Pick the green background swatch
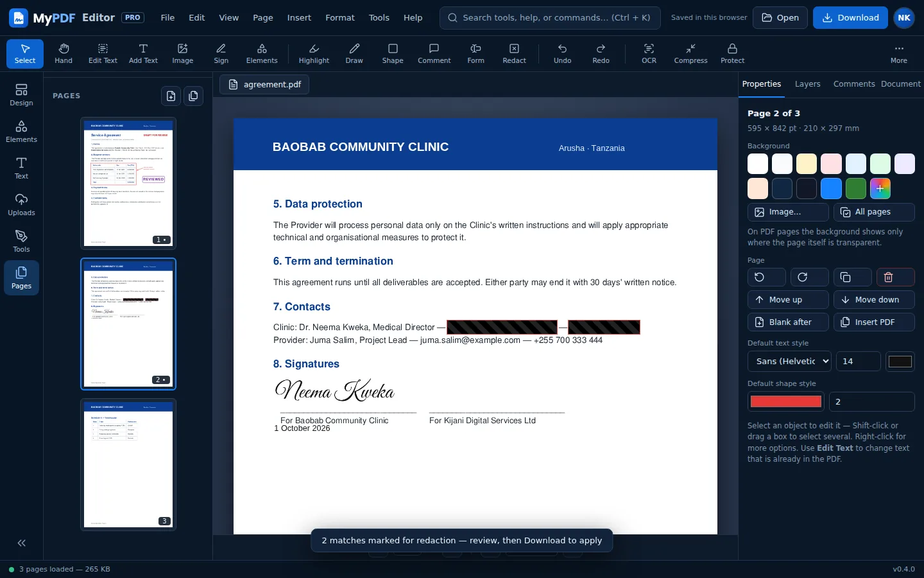Image resolution: width=924 pixels, height=578 pixels. [855, 189]
